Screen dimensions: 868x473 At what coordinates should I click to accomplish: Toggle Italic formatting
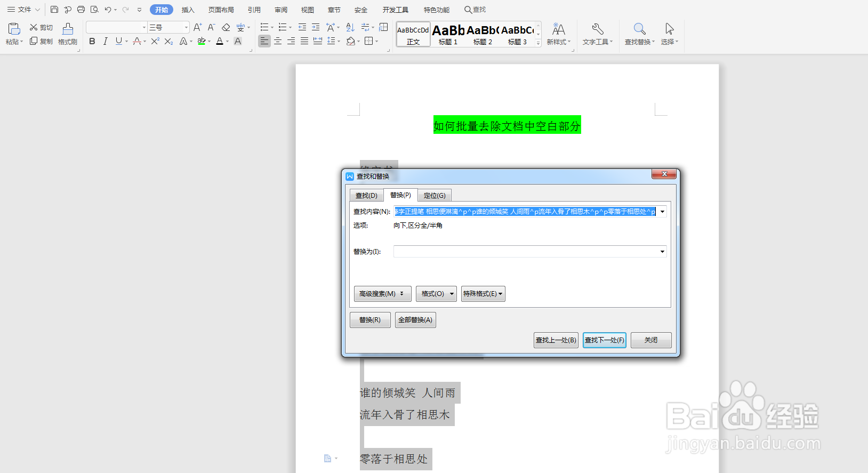(105, 41)
